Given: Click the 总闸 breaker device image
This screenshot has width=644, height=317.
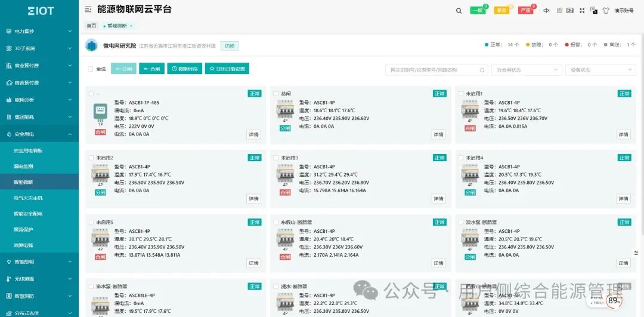Looking at the screenshot, I should pos(285,109).
